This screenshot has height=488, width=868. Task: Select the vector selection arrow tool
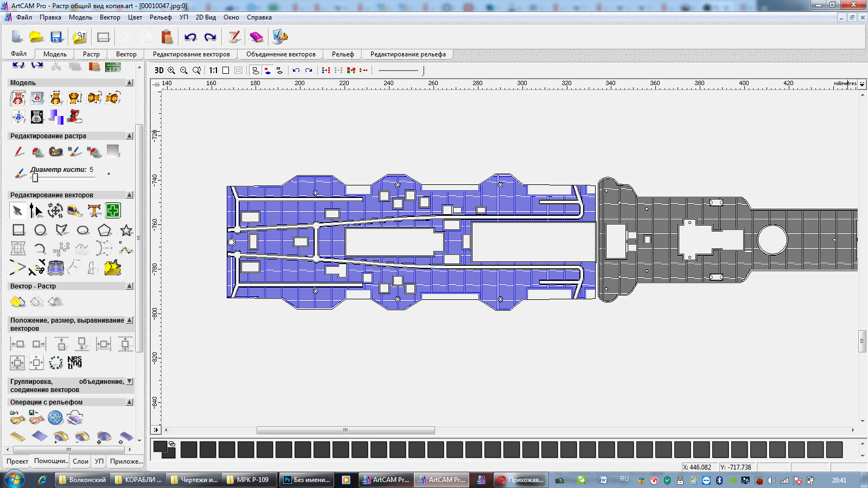[17, 210]
